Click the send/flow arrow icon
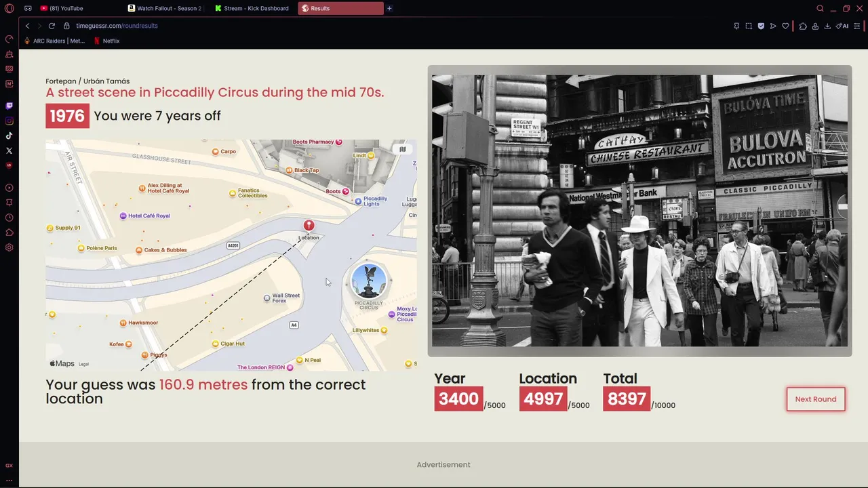Screen dimensions: 868x488 pos(773,26)
